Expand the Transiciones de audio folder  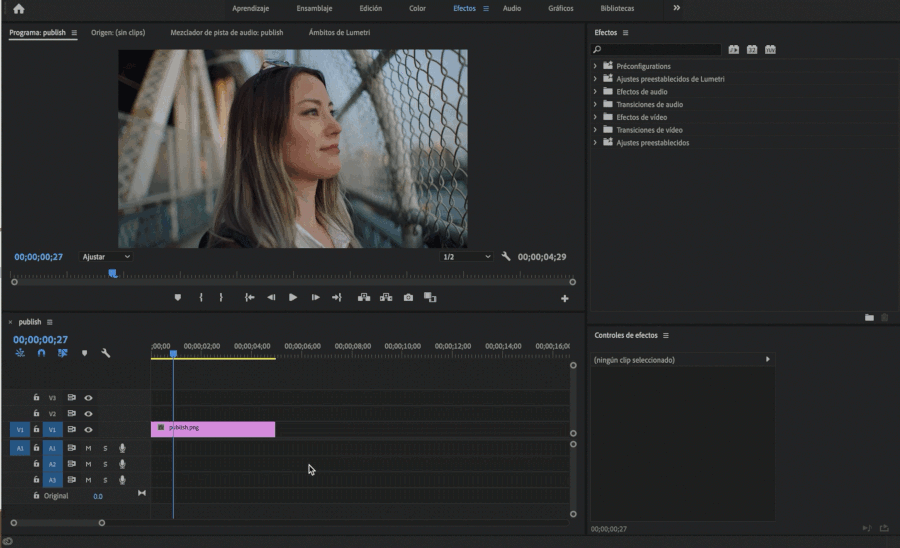point(595,104)
